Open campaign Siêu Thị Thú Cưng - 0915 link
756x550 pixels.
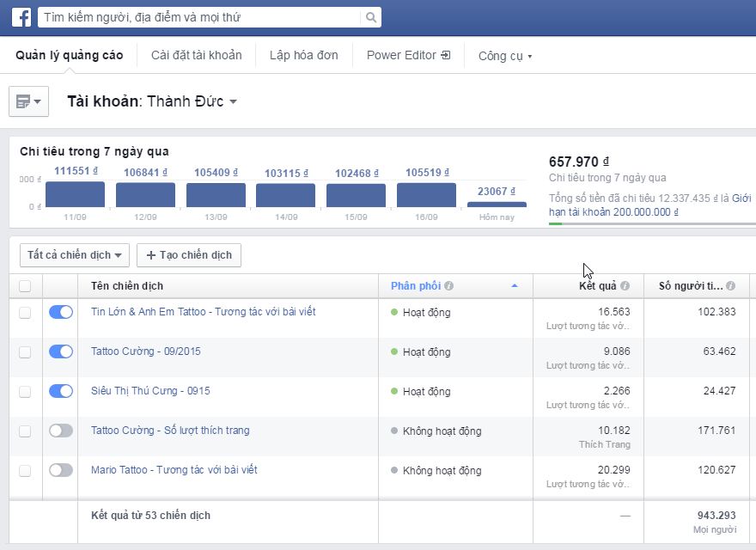[150, 391]
